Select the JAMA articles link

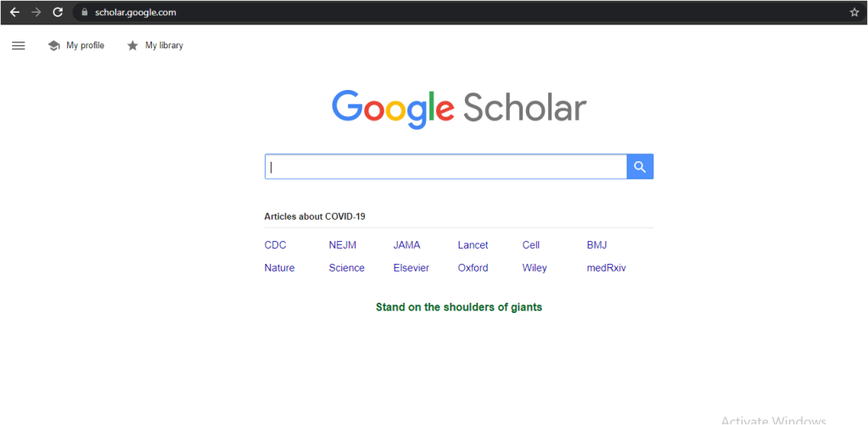(406, 245)
